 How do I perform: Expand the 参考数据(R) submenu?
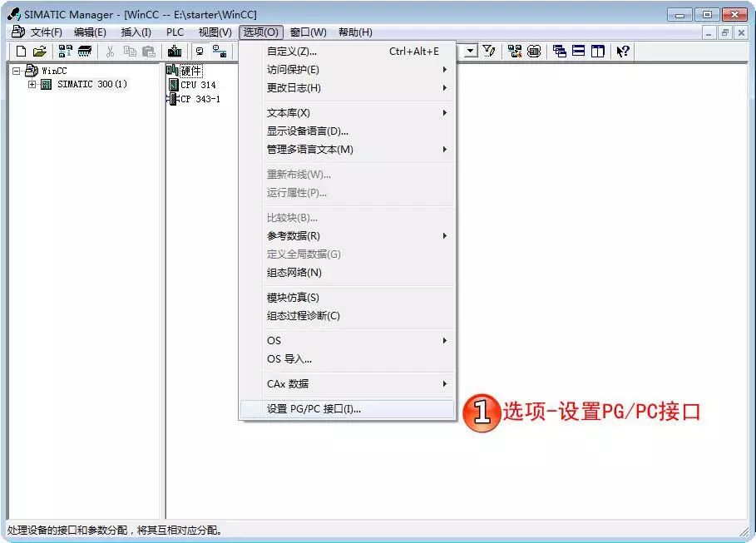347,236
